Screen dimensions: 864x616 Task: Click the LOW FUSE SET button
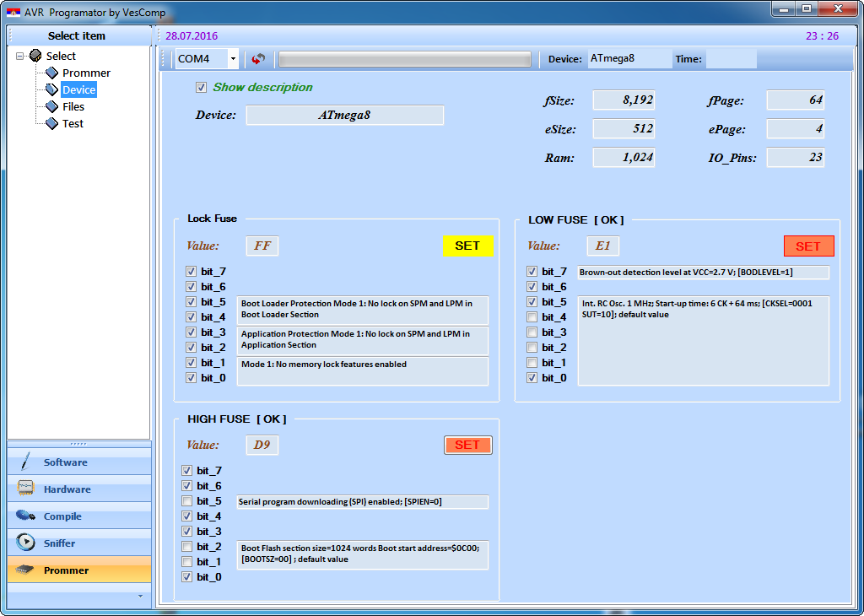(x=808, y=246)
